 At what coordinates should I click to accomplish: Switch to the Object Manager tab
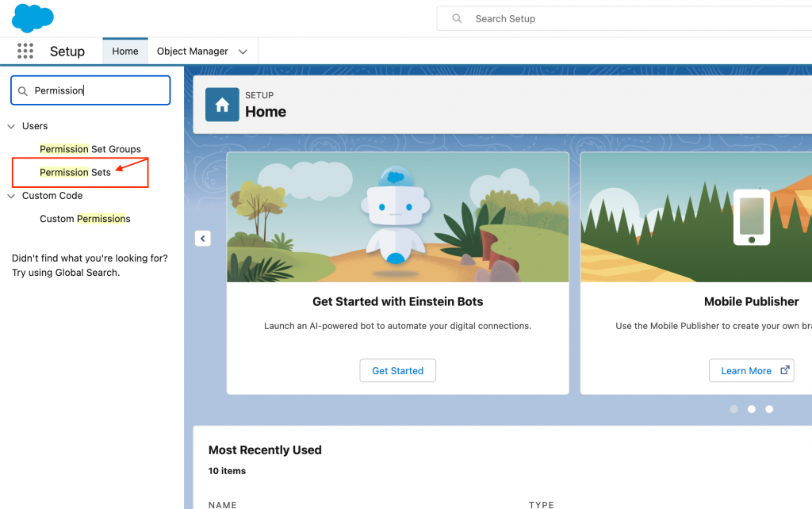193,52
